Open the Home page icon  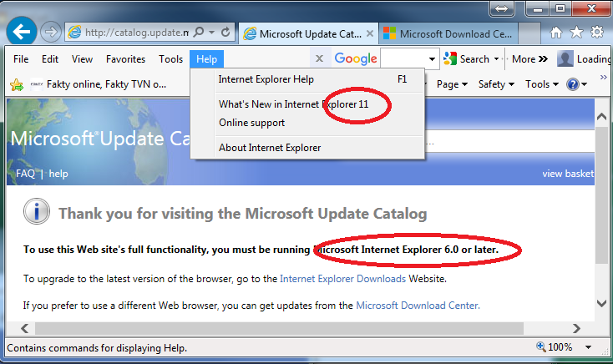(556, 33)
